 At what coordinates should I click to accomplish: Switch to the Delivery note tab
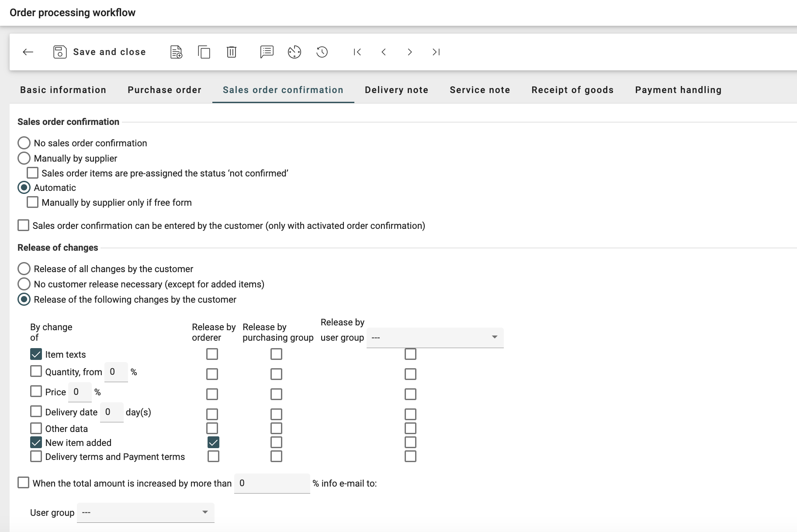pyautogui.click(x=396, y=90)
